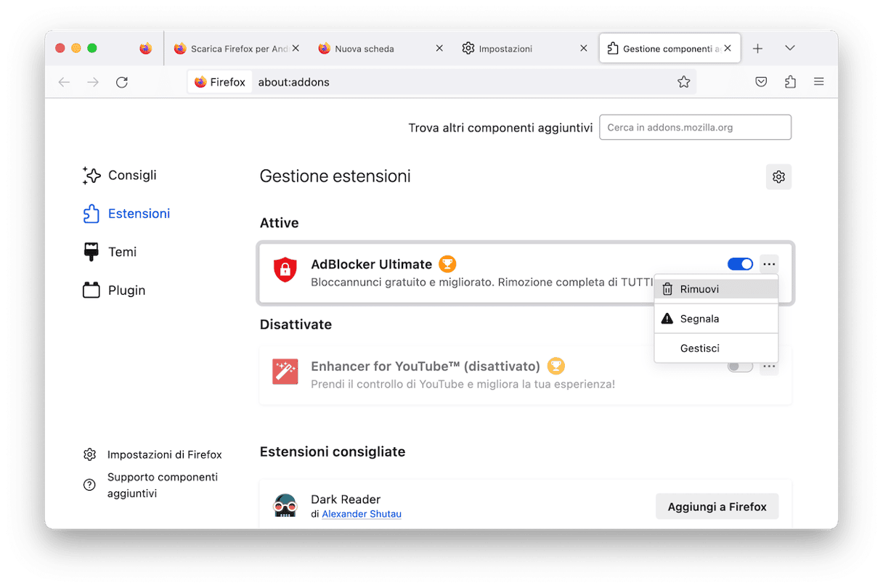Go to Temi in the sidebar
The image size is (883, 588).
point(122,252)
